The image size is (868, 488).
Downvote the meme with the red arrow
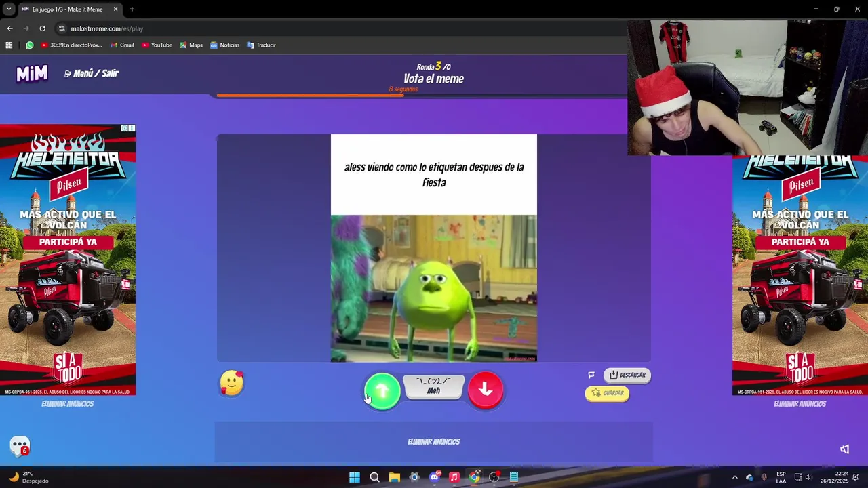[486, 390]
